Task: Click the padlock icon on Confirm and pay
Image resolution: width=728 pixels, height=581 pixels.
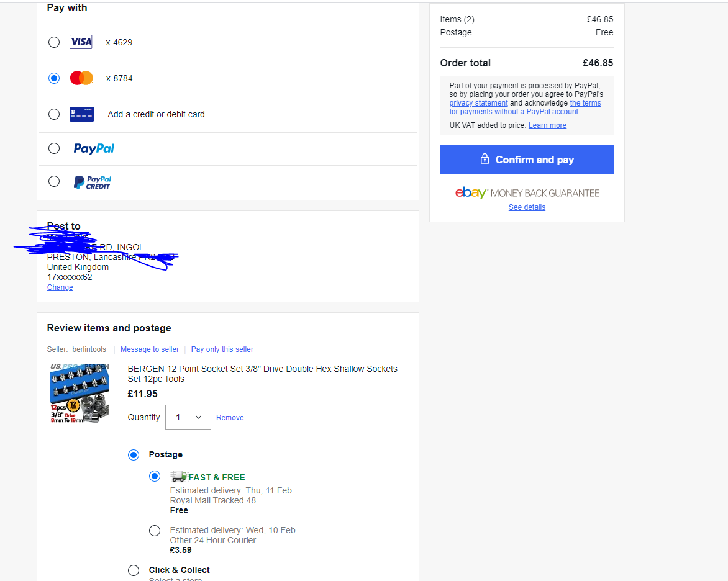Action: pos(485,159)
